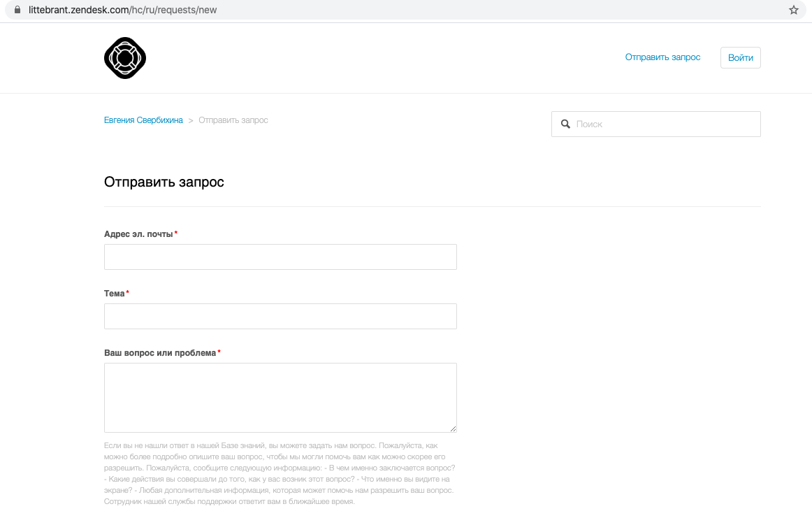812x518 pixels.
Task: Click the breadcrumb separator arrow
Action: point(191,121)
